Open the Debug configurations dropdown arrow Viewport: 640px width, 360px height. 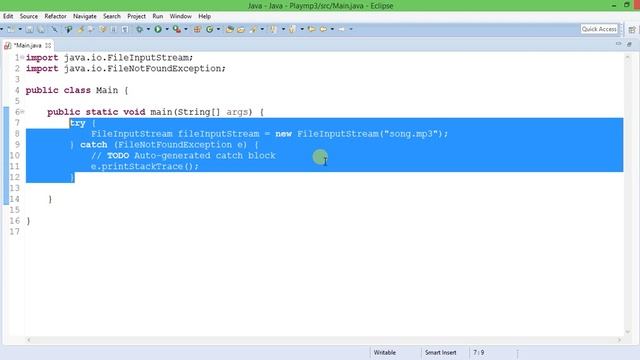pyautogui.click(x=148, y=29)
